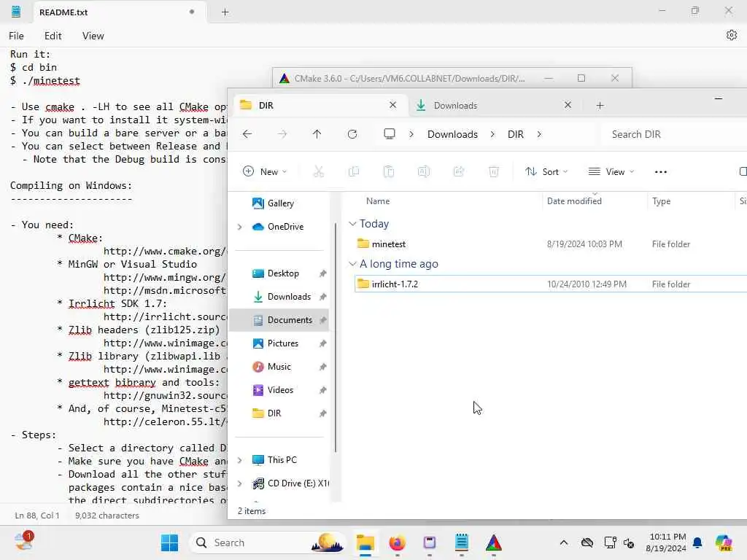Open the Sort dropdown
The width and height of the screenshot is (747, 560).
(546, 171)
